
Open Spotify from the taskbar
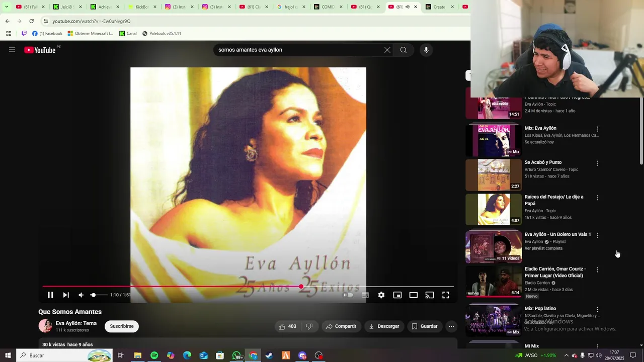pyautogui.click(x=154, y=355)
